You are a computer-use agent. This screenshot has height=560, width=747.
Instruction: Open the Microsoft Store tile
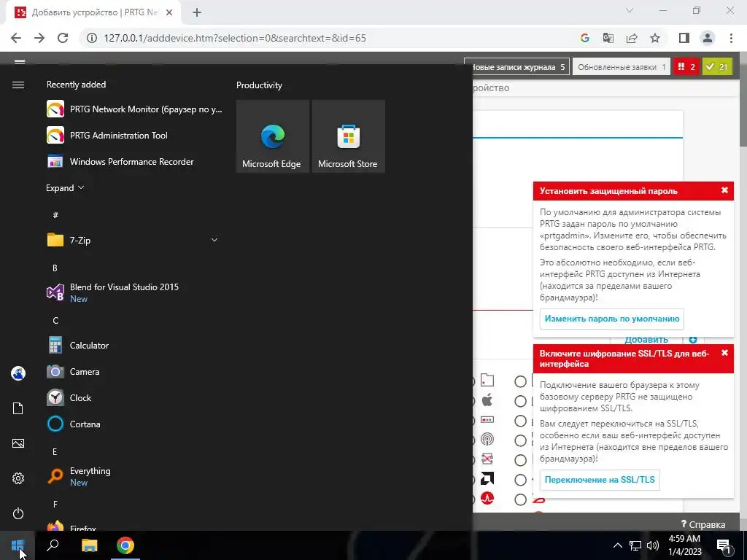click(348, 136)
